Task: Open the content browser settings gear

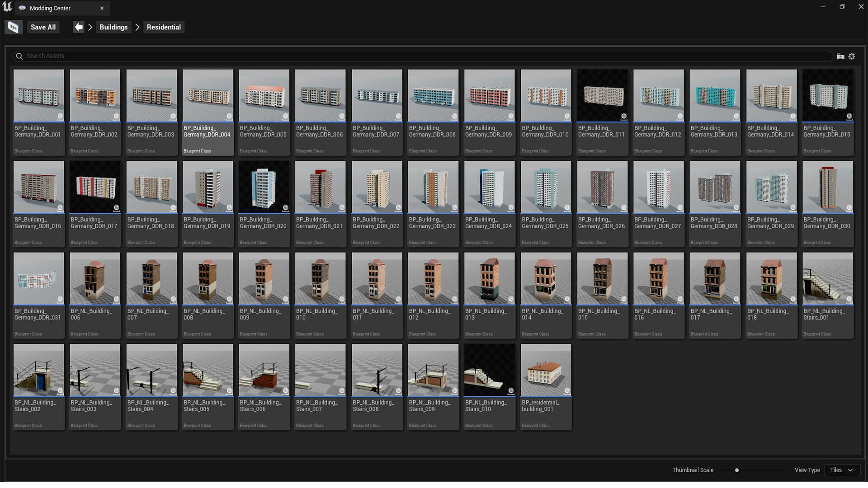Action: pos(852,56)
